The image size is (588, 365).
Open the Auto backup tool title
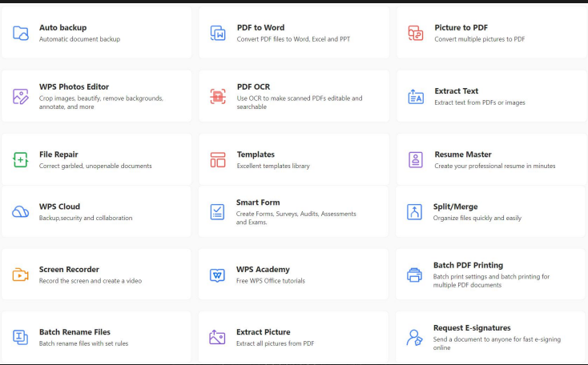click(x=63, y=28)
